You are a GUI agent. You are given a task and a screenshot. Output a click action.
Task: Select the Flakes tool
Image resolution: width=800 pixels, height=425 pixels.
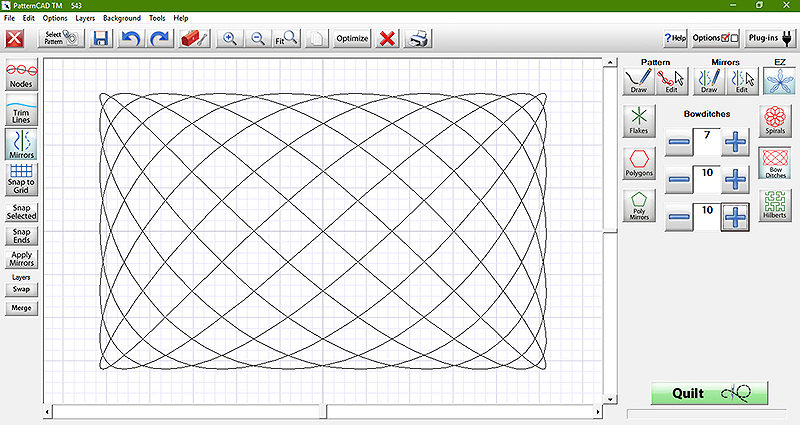pyautogui.click(x=639, y=121)
